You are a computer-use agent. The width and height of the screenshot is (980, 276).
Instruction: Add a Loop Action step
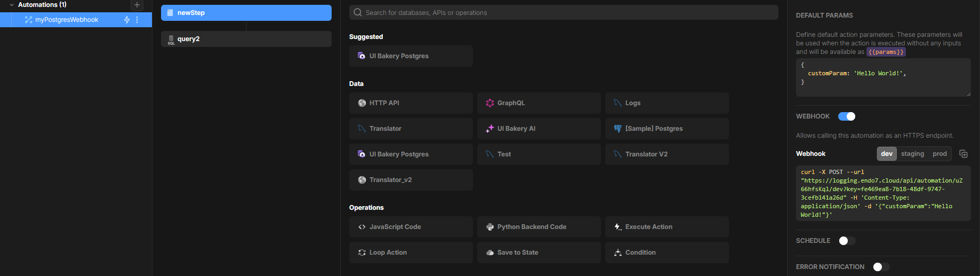[411, 253]
